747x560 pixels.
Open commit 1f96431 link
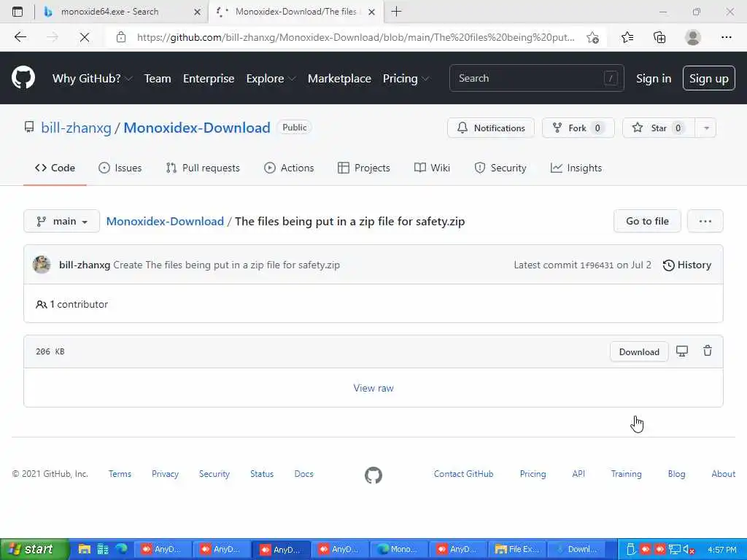click(597, 265)
